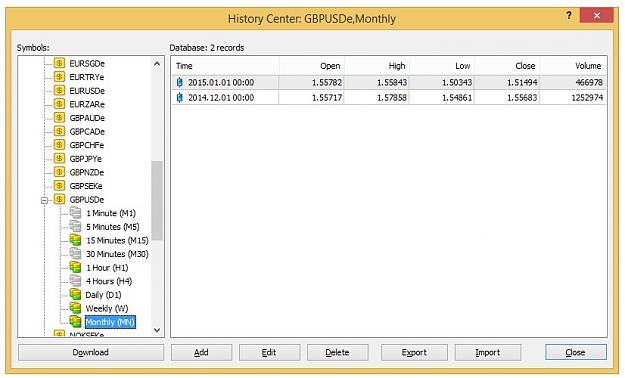The height and width of the screenshot is (378, 625).
Task: Click the High column header
Action: coord(377,66)
